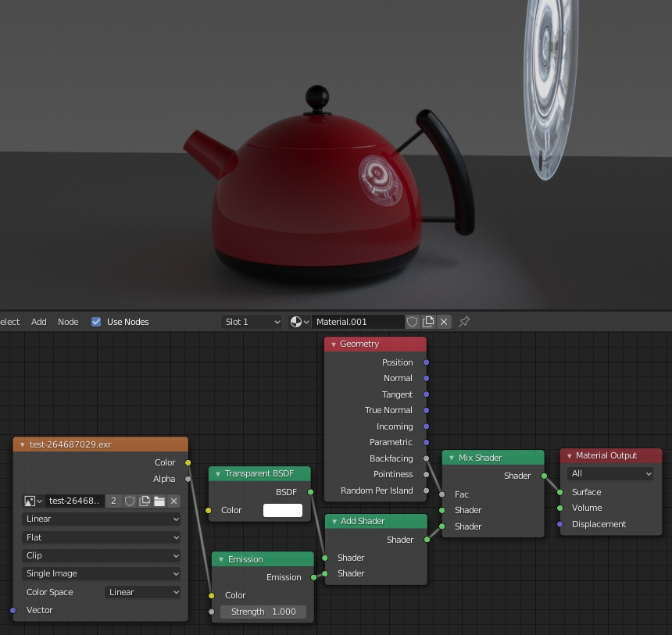Click the Material Output Volume socket
The image size is (672, 635).
(x=559, y=508)
